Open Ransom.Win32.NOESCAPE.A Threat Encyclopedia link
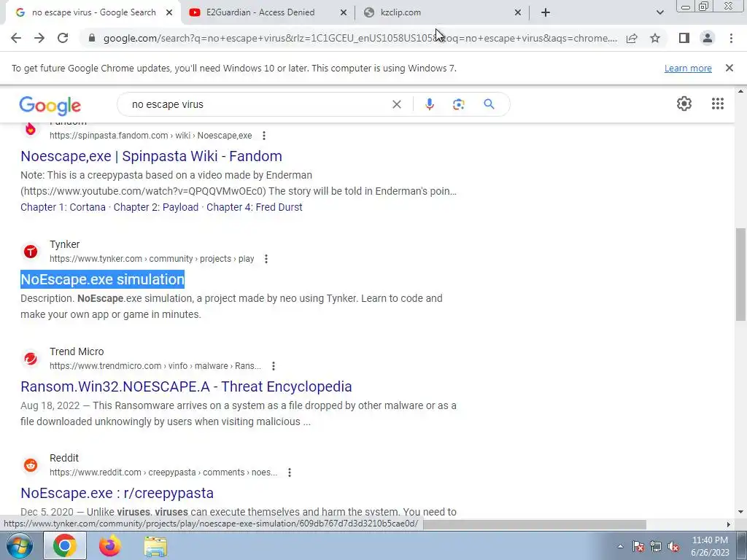The height and width of the screenshot is (560, 747). [186, 386]
